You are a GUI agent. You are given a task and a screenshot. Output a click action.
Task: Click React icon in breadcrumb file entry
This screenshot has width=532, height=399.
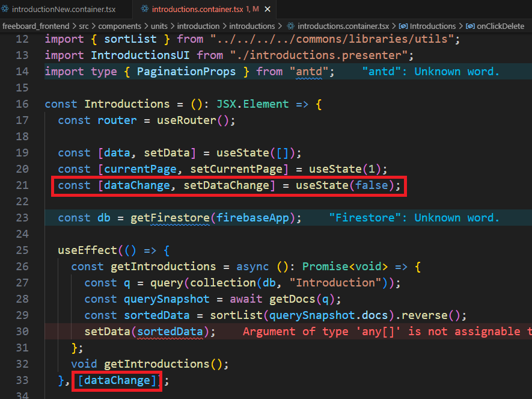pos(291,26)
